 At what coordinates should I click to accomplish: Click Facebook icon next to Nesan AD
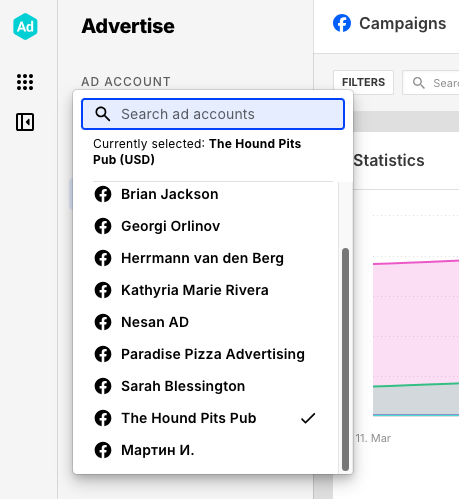tap(103, 322)
